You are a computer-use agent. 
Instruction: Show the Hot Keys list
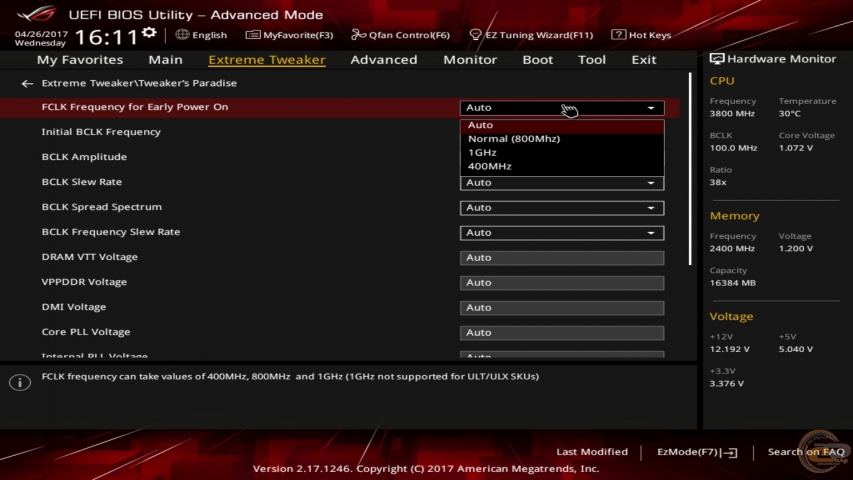(641, 35)
